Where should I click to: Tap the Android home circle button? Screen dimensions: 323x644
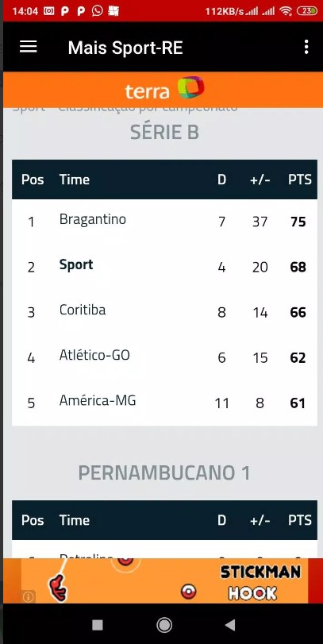coord(164,625)
